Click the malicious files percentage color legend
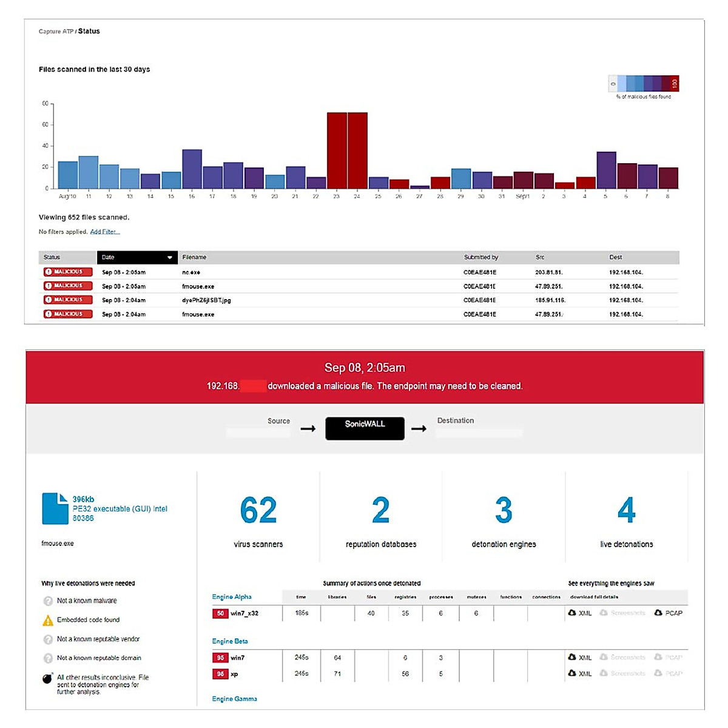 (643, 84)
